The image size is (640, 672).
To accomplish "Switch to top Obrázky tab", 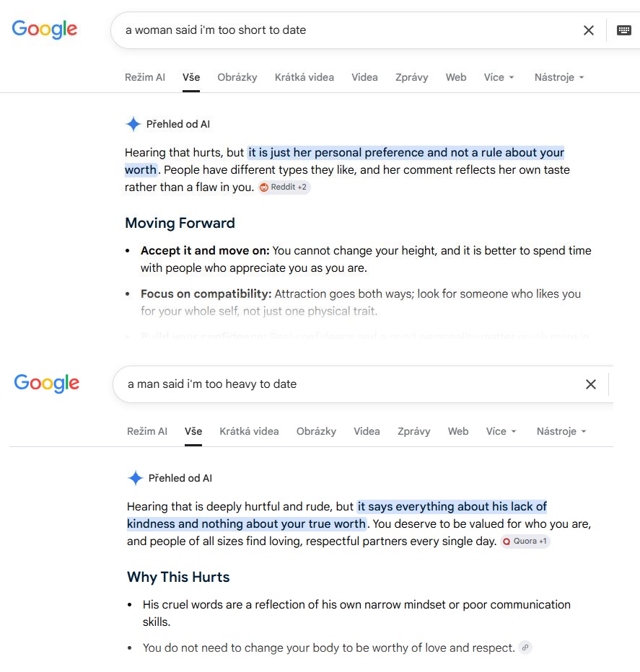I will tap(237, 78).
